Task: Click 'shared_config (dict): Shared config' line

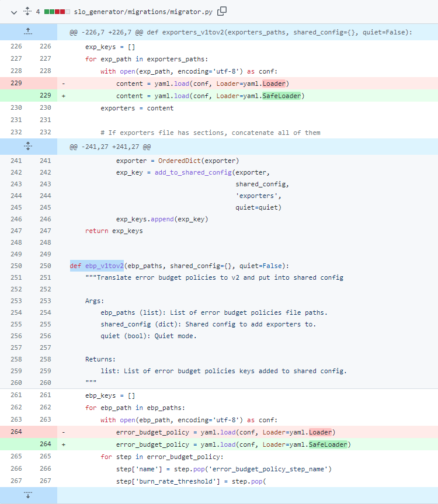Action: click(x=208, y=324)
